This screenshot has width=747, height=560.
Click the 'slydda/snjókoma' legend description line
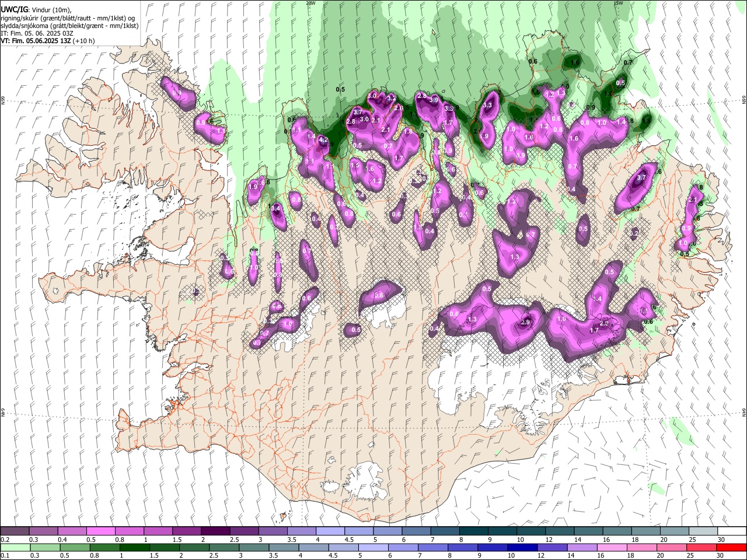point(69,26)
